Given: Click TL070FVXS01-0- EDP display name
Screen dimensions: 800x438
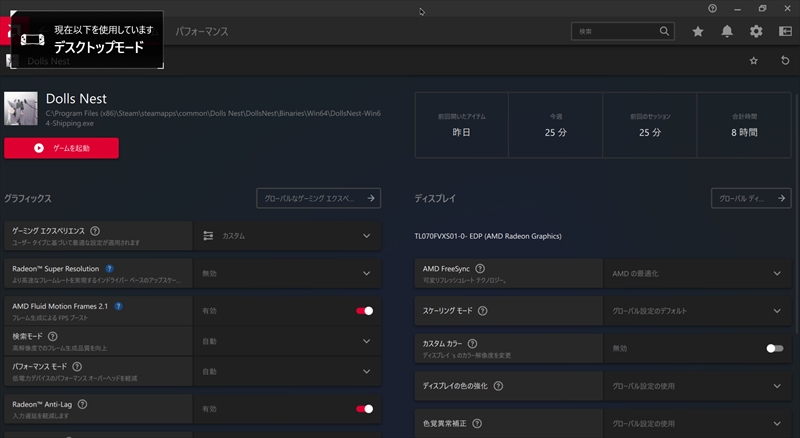Looking at the screenshot, I should (488, 236).
